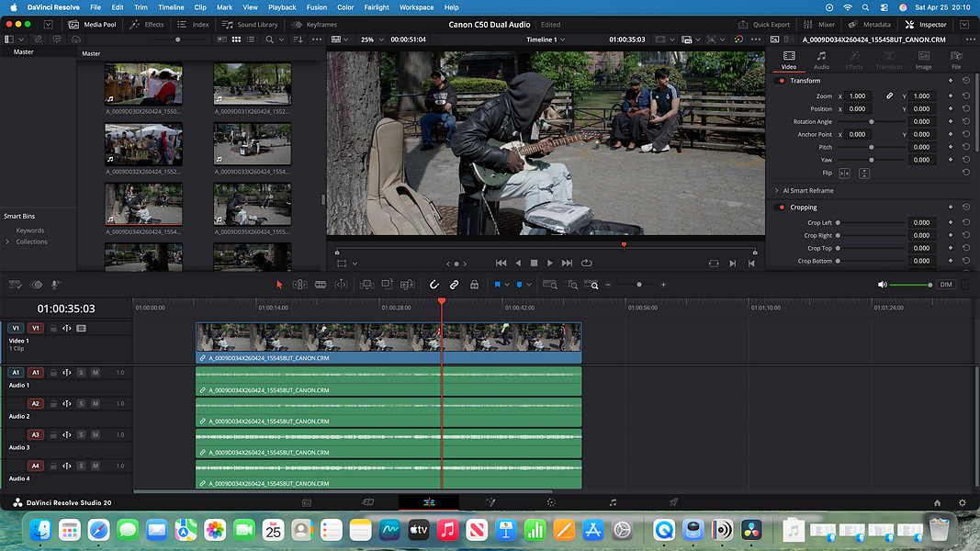Open the marker color dropdown arrow
Image resolution: width=980 pixels, height=551 pixels.
point(529,285)
